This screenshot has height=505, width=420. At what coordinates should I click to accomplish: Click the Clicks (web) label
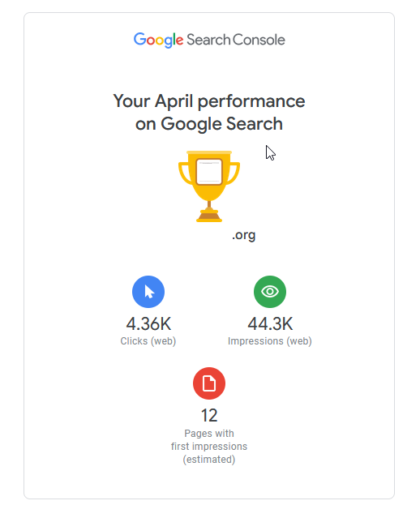tap(148, 341)
